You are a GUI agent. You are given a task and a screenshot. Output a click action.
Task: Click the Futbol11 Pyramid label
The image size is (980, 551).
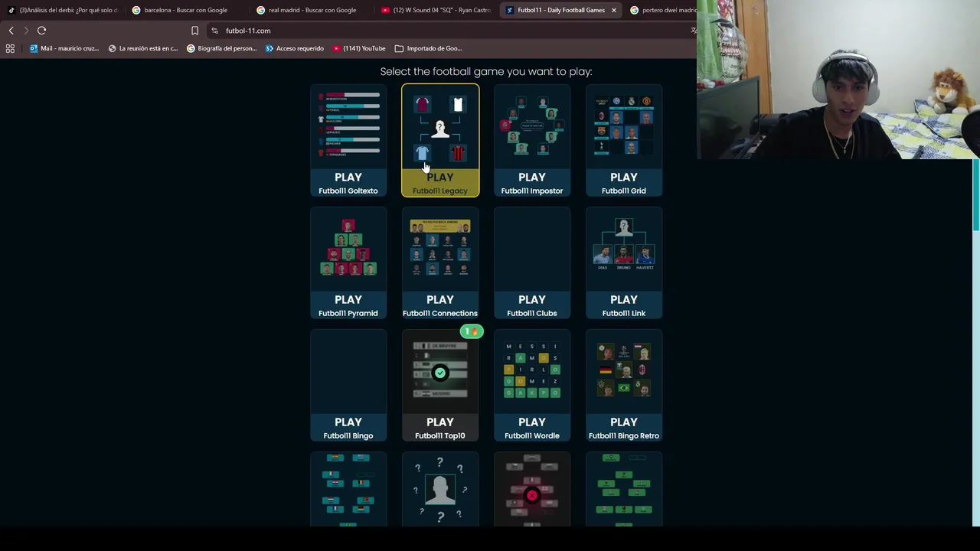click(348, 313)
